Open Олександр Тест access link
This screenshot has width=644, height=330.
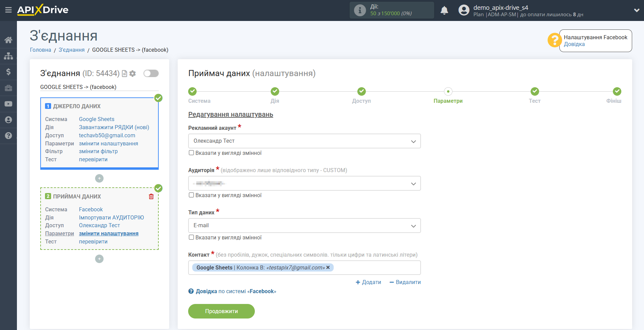pyautogui.click(x=99, y=225)
